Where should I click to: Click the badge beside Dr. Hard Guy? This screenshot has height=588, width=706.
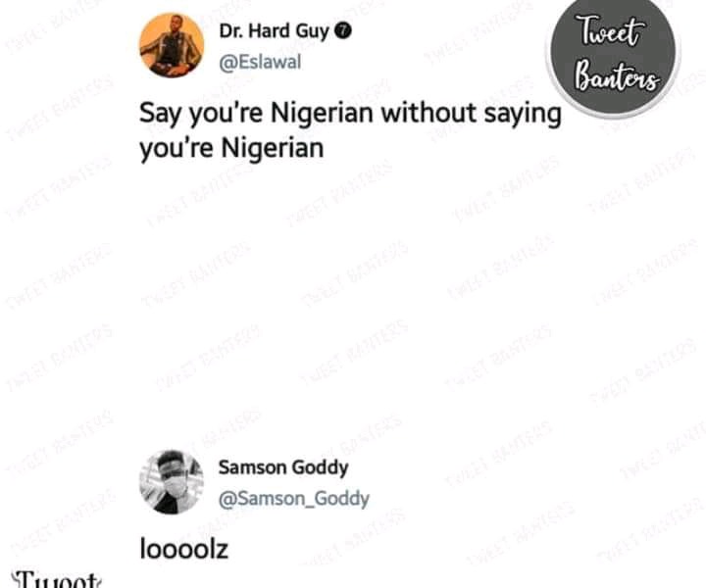coord(343,31)
